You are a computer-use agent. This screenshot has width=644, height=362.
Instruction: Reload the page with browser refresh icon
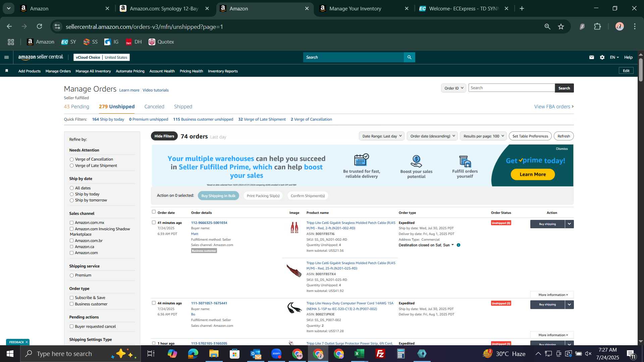(40, 26)
